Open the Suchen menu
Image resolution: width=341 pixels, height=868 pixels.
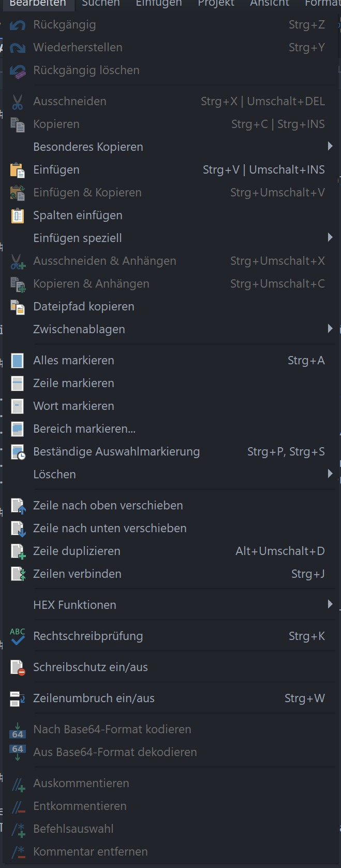(x=101, y=3)
